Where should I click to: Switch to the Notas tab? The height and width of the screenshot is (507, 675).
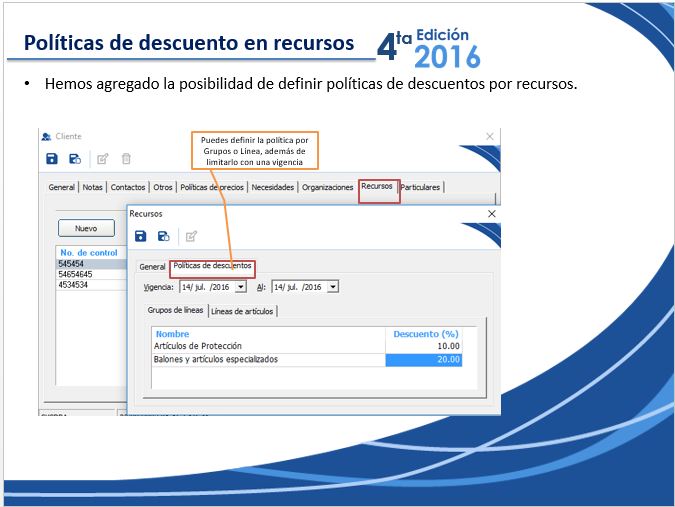point(93,187)
